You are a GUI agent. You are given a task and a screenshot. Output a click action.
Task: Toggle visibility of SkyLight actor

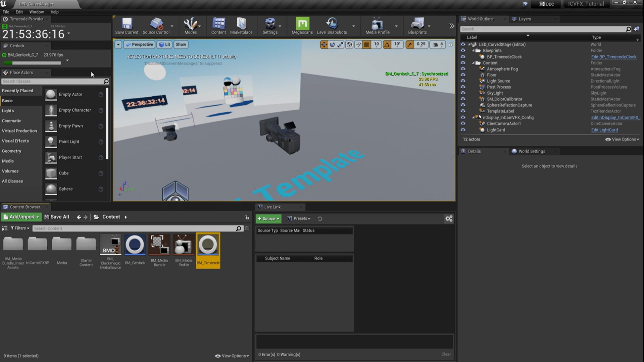463,93
